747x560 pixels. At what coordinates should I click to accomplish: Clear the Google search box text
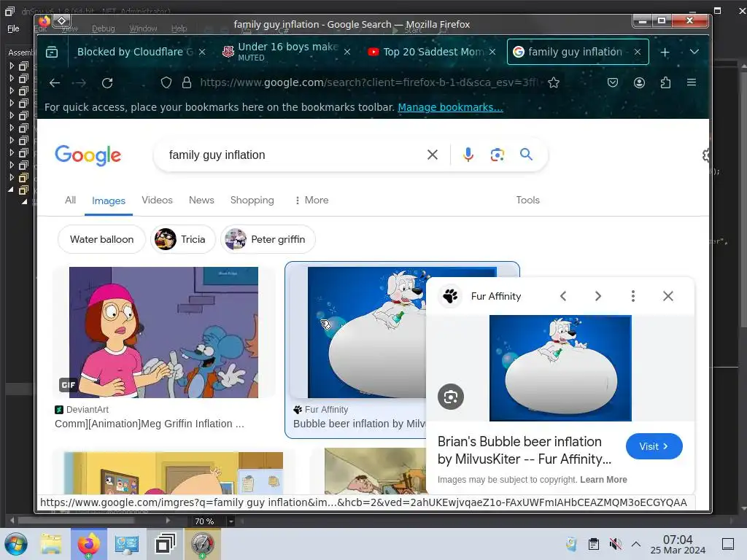click(433, 155)
